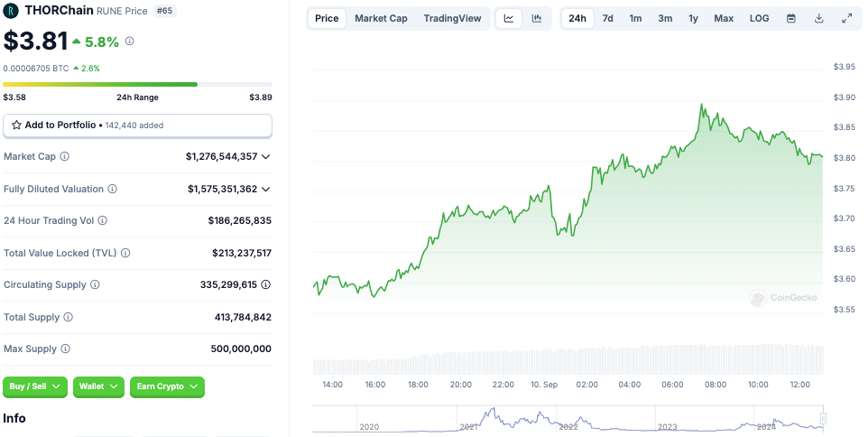The image size is (868, 437).
Task: Switch to the TradingView tab
Action: [x=452, y=18]
